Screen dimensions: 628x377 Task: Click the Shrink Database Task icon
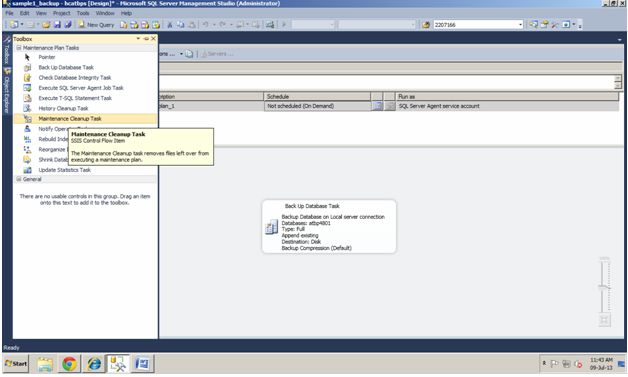coord(27,159)
